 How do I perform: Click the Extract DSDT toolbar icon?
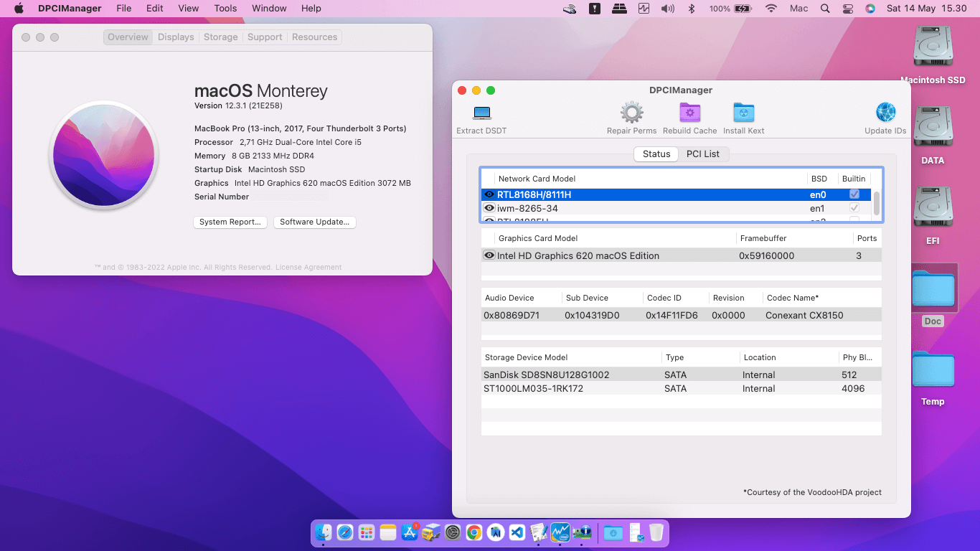tap(481, 113)
